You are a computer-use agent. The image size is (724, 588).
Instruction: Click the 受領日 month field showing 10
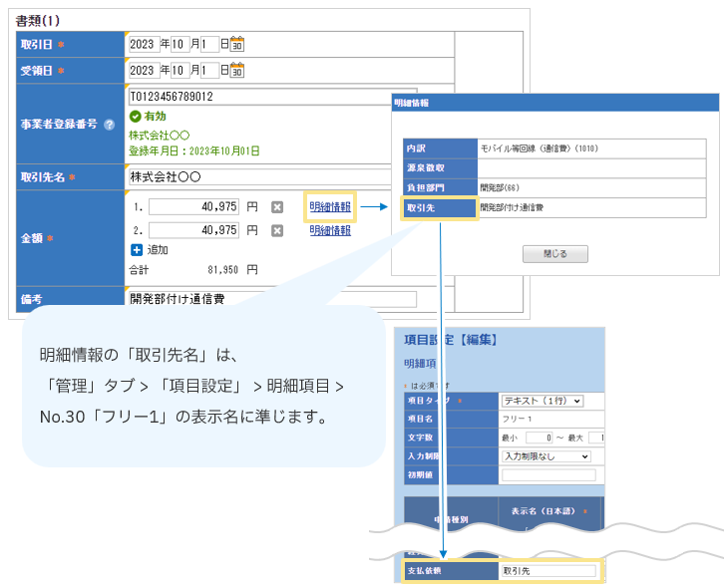(180, 71)
